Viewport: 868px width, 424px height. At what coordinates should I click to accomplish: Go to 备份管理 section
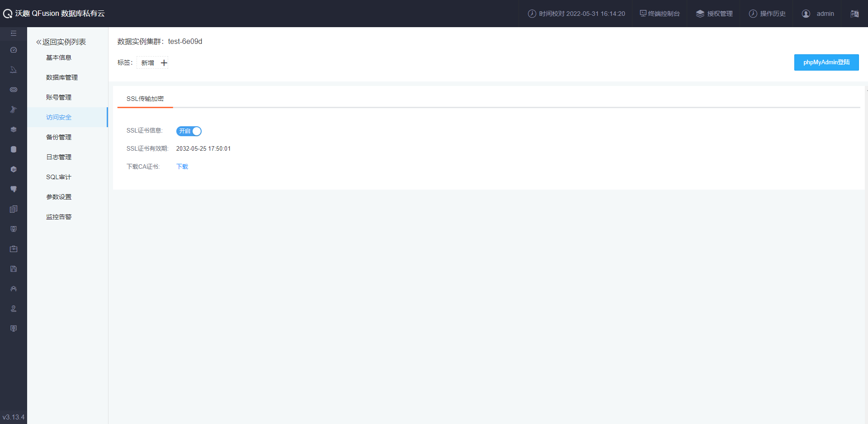(59, 137)
